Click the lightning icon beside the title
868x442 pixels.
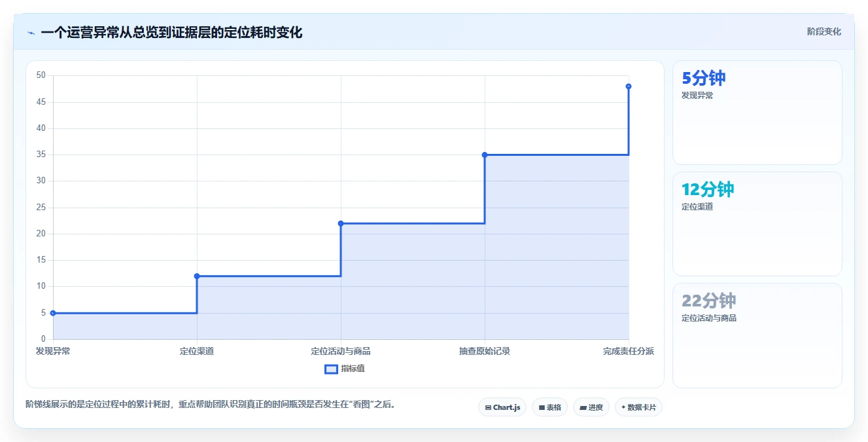[x=31, y=33]
